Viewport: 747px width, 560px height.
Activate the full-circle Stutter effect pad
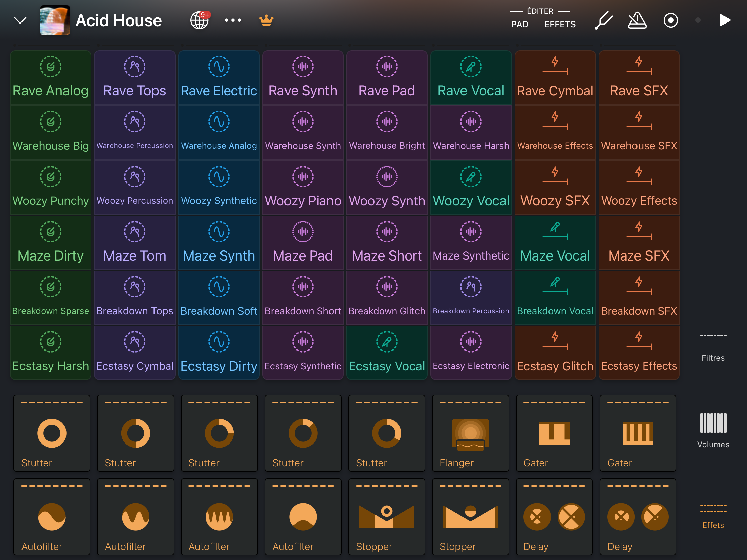pyautogui.click(x=52, y=433)
